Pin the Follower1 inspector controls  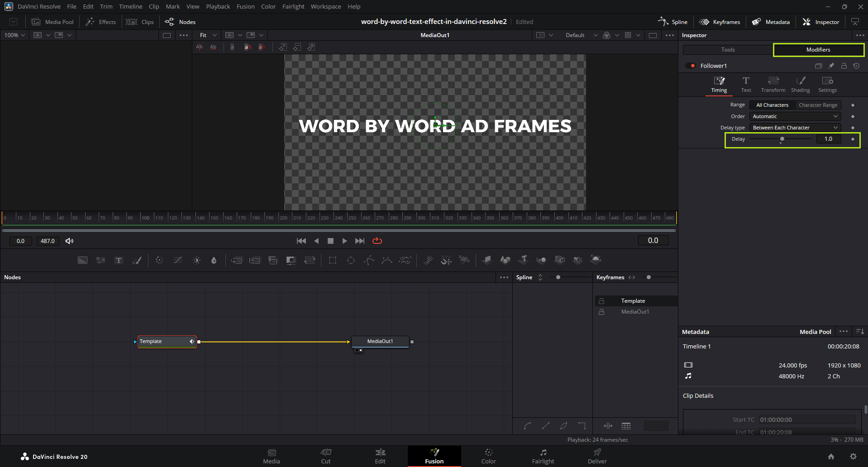pos(831,66)
